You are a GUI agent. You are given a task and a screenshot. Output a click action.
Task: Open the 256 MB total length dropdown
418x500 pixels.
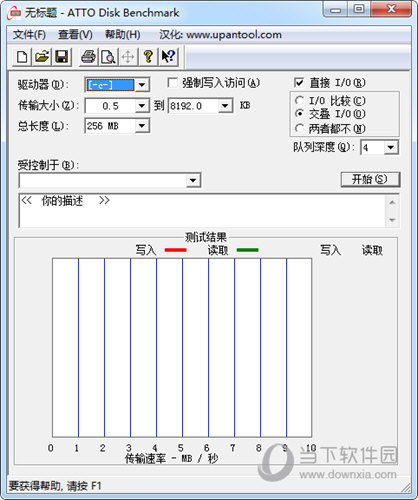click(x=142, y=126)
